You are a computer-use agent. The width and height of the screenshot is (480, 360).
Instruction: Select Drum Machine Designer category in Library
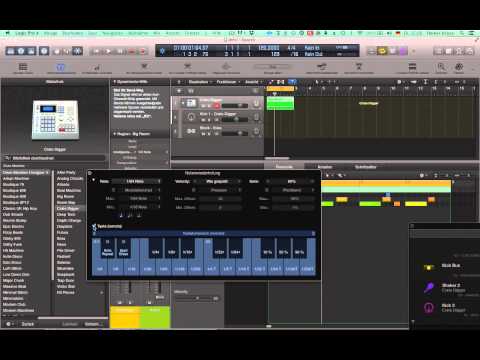[26, 173]
